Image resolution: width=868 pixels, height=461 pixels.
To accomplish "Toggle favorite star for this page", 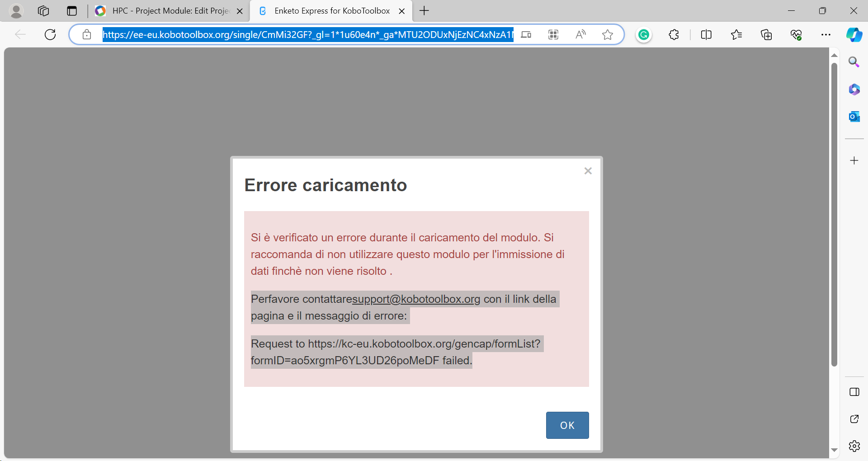I will coord(608,34).
